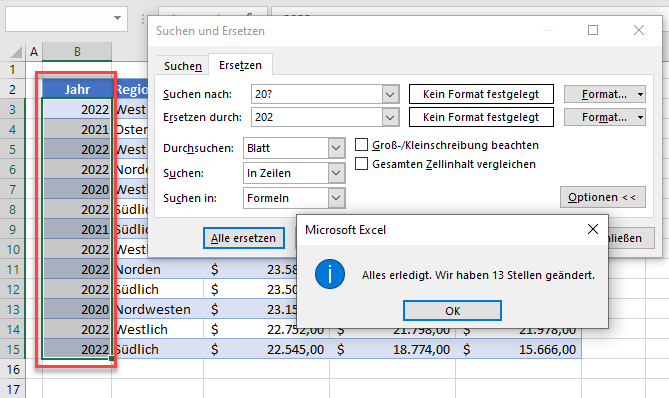This screenshot has width=669, height=398.
Task: Click the Optionen << button
Action: pyautogui.click(x=602, y=197)
